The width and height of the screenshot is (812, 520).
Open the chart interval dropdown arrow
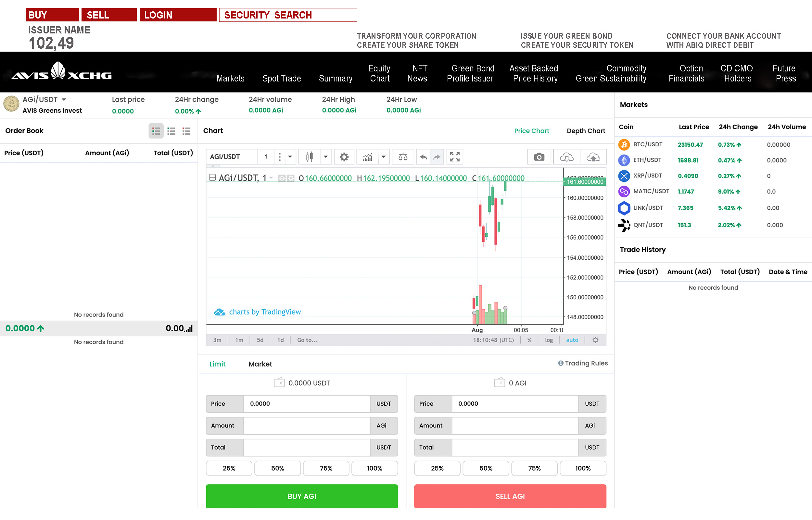pyautogui.click(x=290, y=157)
